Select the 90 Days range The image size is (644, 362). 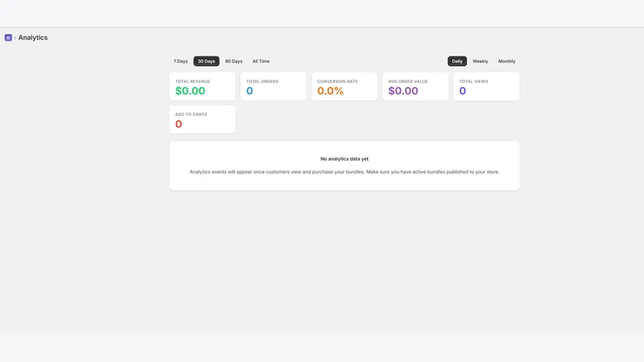(x=233, y=61)
